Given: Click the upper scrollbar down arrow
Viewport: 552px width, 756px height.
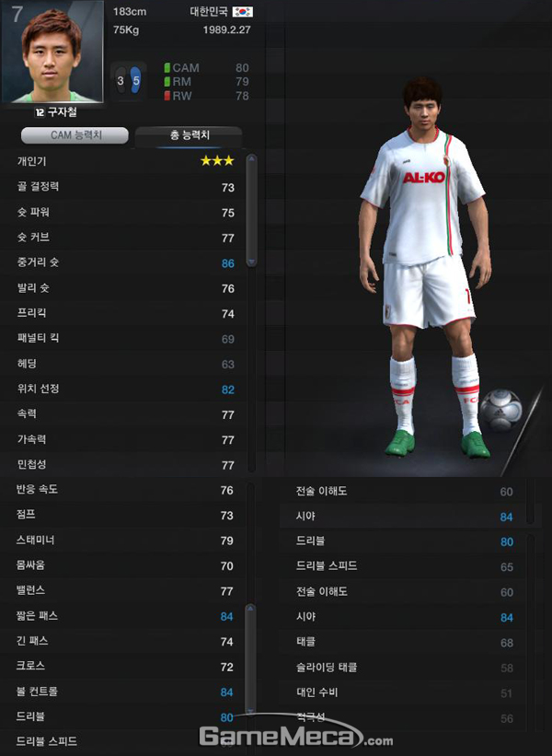Looking at the screenshot, I should coord(251,262).
